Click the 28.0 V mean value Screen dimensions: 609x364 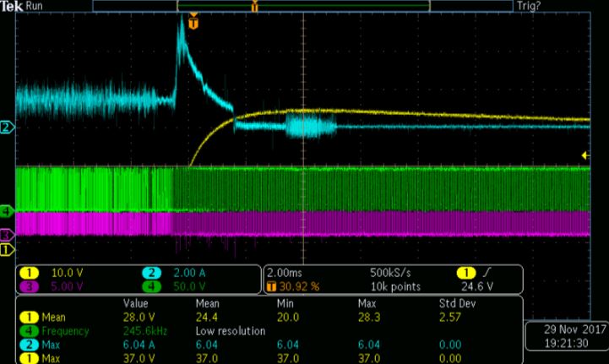point(139,318)
